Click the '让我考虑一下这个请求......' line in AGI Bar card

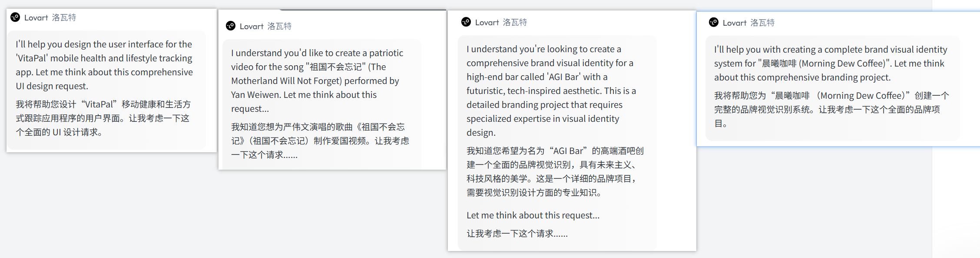(x=517, y=234)
